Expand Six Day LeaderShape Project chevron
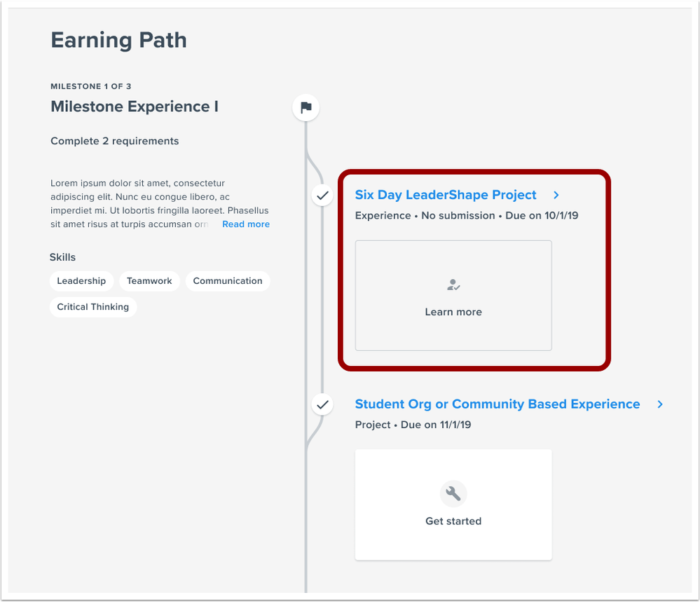 556,195
